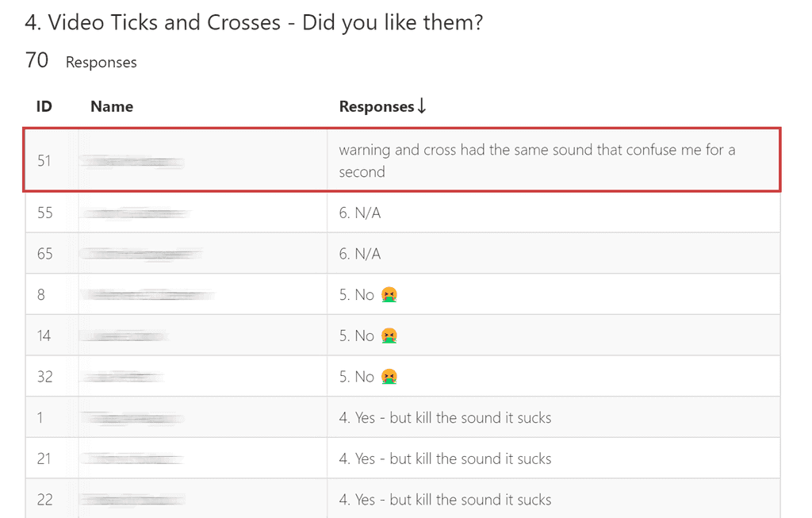Click the ID 21 cell
Image resolution: width=812 pixels, height=518 pixels.
45,459
